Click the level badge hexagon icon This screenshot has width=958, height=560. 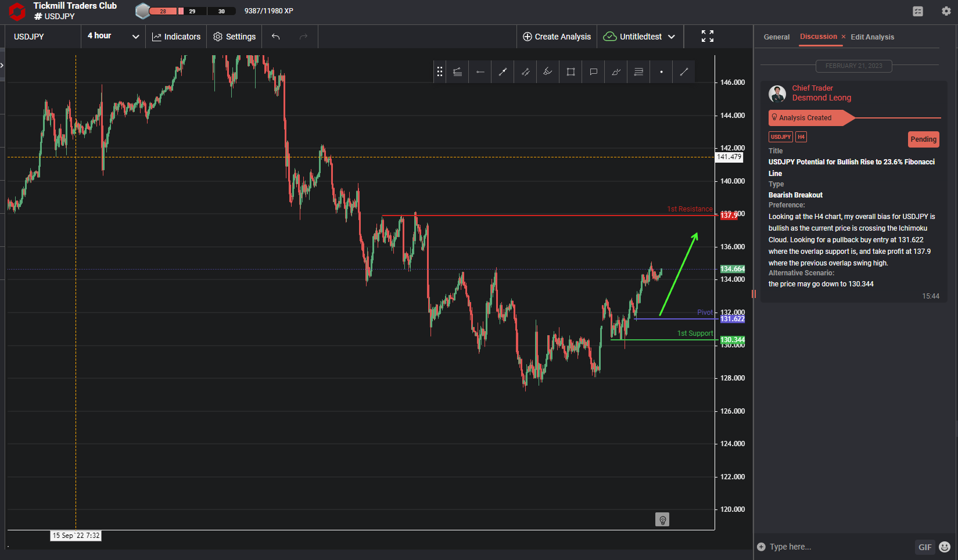(142, 11)
